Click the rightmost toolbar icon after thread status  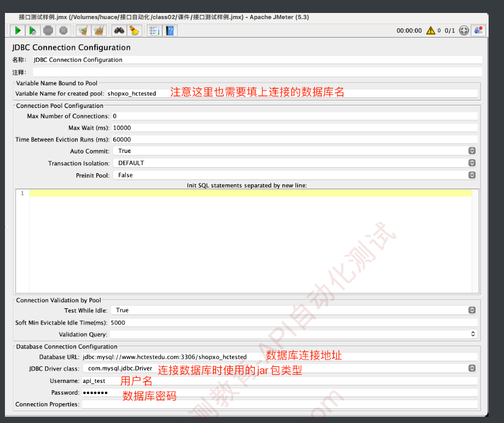point(478,30)
